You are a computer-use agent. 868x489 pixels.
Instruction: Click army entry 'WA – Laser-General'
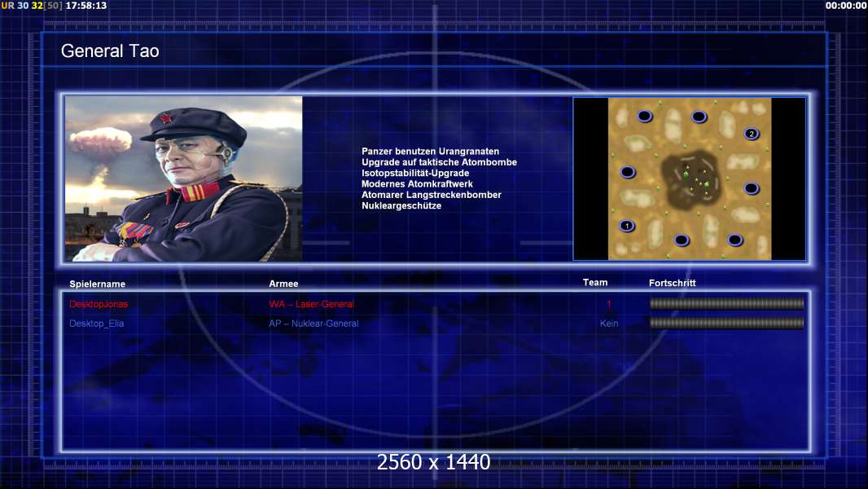pos(311,304)
